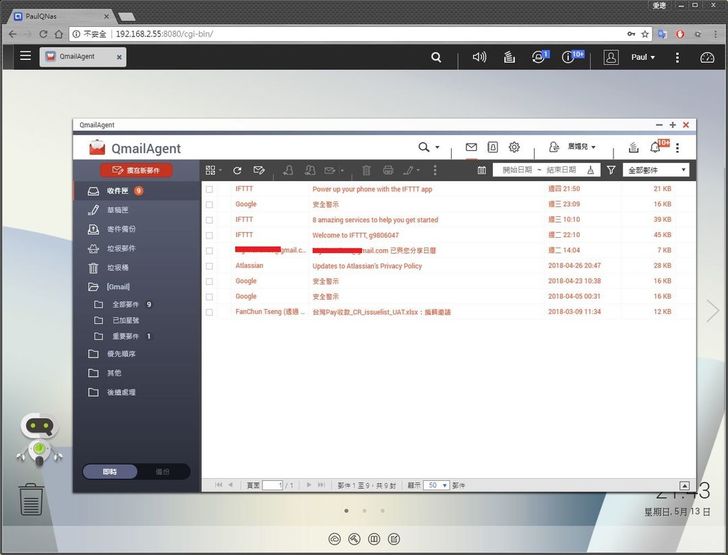Image resolution: width=728 pixels, height=555 pixels.
Task: Open the search options dropdown arrow
Action: (437, 147)
